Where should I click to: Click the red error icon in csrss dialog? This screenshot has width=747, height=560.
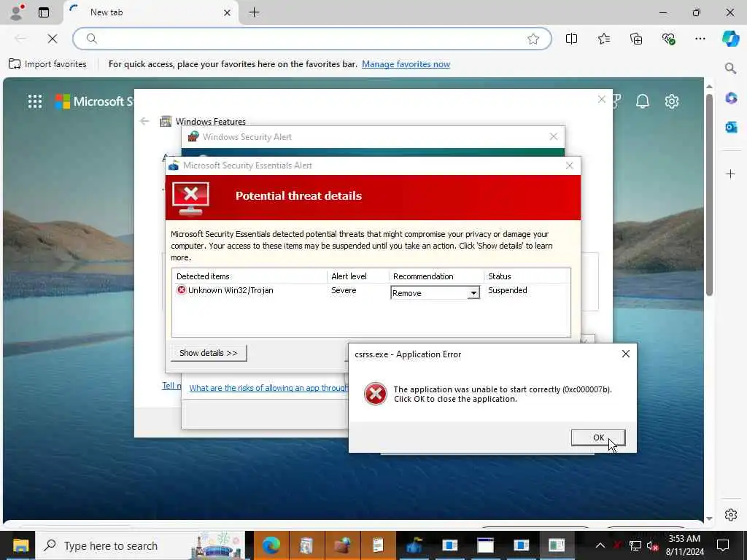[x=376, y=394]
